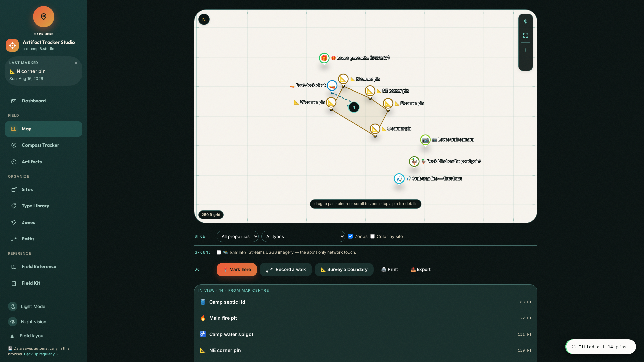Click the Back up regularly link
Screen dimensions: 644x362
[41, 354]
